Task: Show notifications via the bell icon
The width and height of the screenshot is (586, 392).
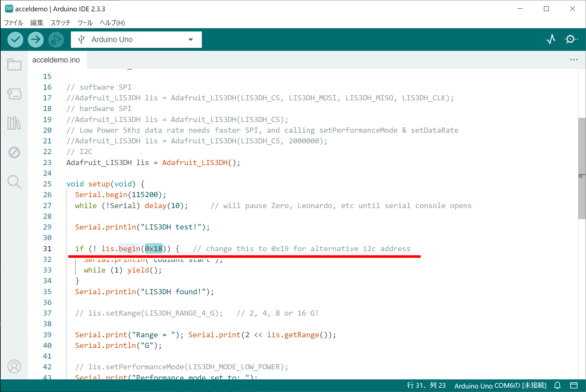Action: click(x=557, y=385)
